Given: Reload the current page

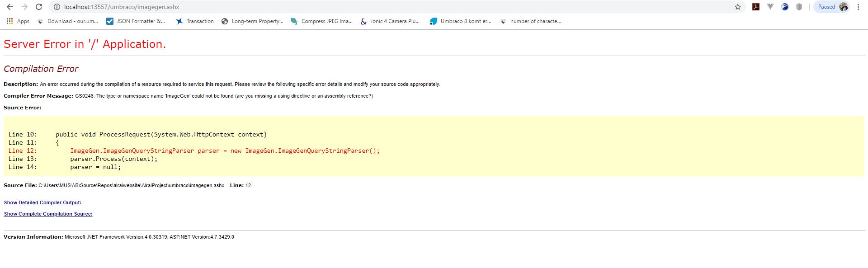Looking at the screenshot, I should [x=39, y=7].
